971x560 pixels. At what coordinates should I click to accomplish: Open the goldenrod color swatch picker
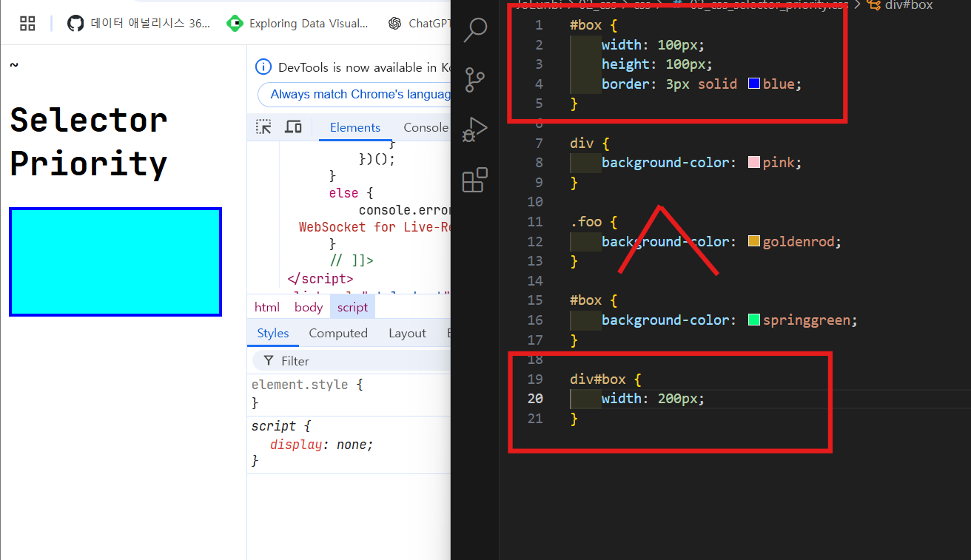point(754,241)
